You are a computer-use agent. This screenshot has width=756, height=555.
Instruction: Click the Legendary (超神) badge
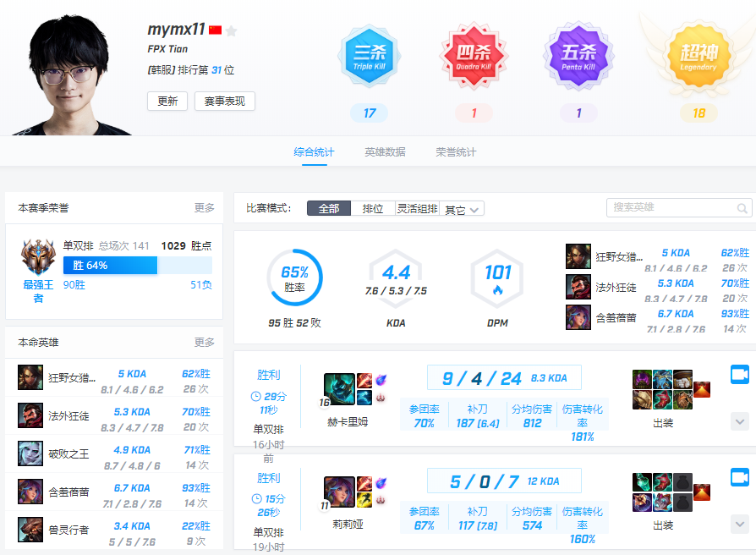pos(698,55)
